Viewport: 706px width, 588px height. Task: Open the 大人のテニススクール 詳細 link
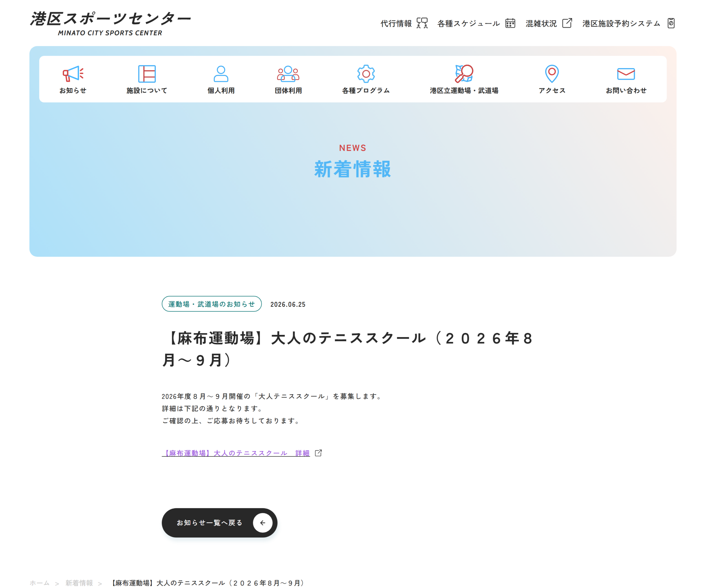236,453
